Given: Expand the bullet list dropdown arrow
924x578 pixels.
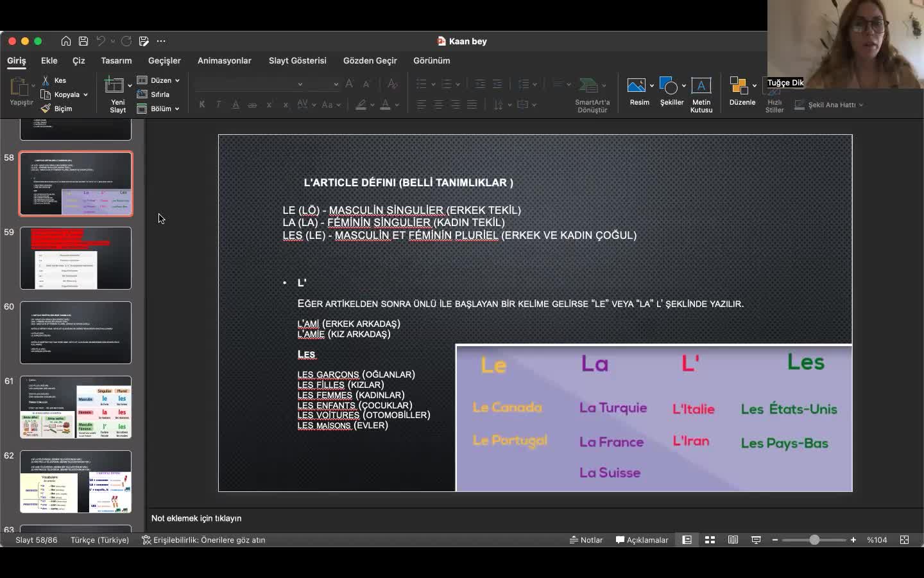Looking at the screenshot, I should click(433, 84).
